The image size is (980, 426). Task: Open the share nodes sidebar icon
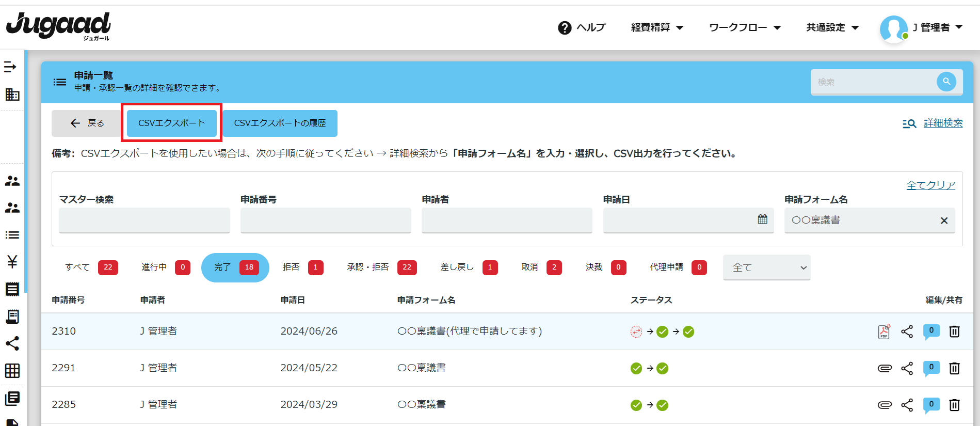(x=12, y=343)
